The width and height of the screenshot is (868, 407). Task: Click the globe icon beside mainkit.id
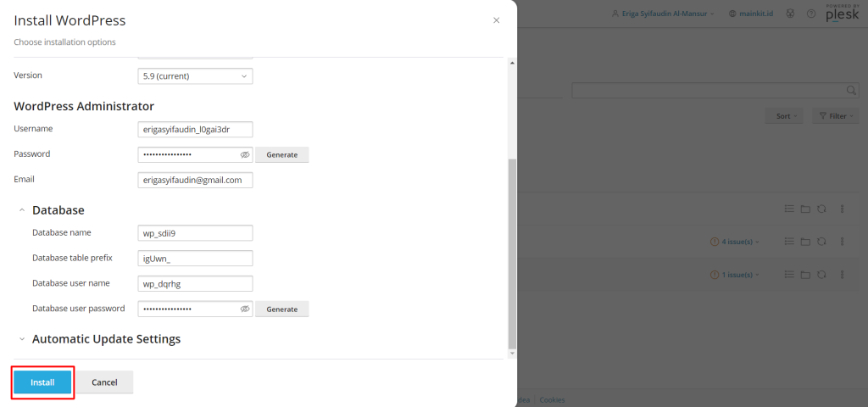click(x=733, y=14)
